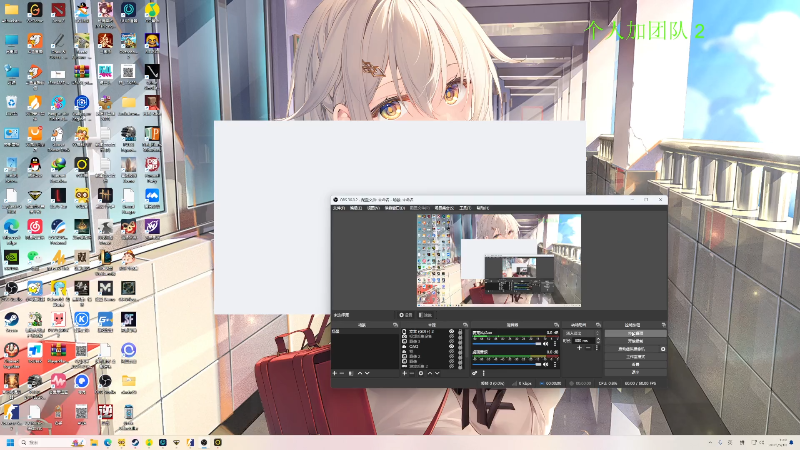Open OBS 编辑 (Edit) menu
Image resolution: width=800 pixels, height=450 pixels.
pos(356,208)
